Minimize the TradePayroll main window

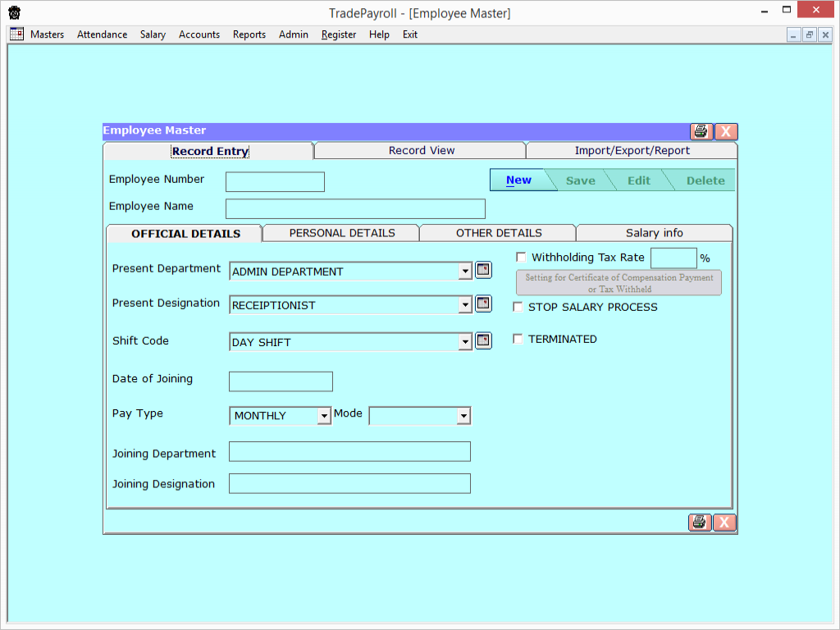765,11
